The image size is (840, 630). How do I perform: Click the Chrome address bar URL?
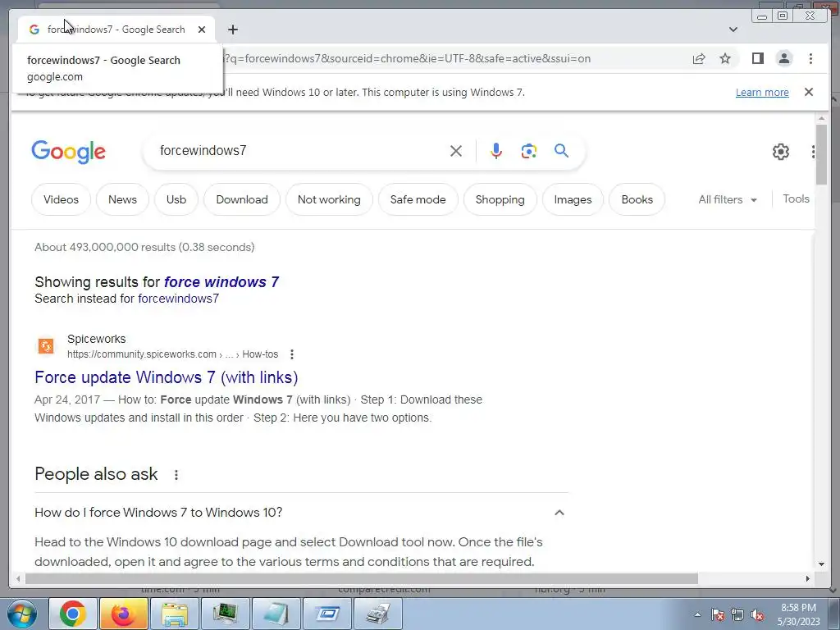click(407, 58)
